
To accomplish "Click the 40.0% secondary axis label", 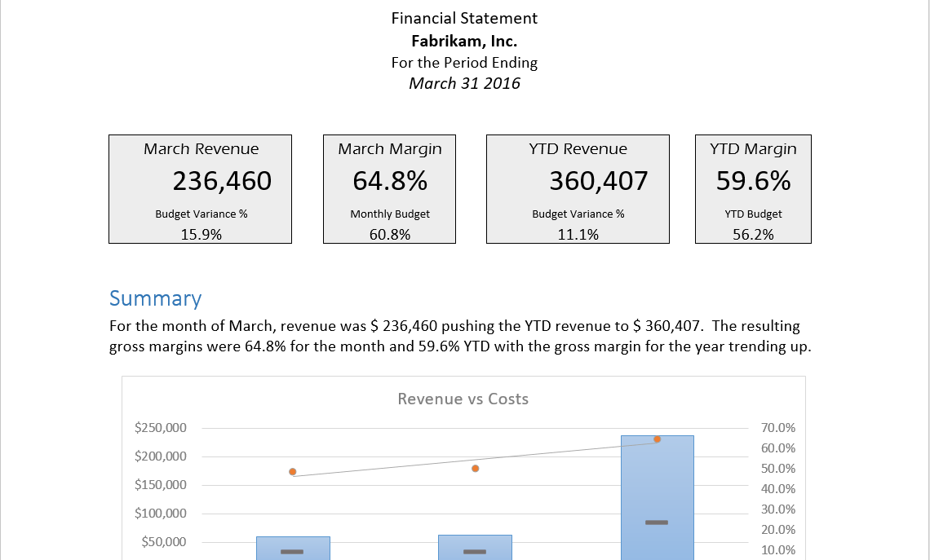I will click(778, 489).
